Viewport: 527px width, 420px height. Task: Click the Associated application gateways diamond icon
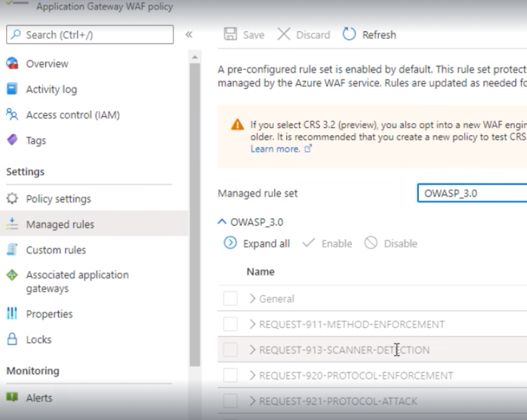click(12, 275)
